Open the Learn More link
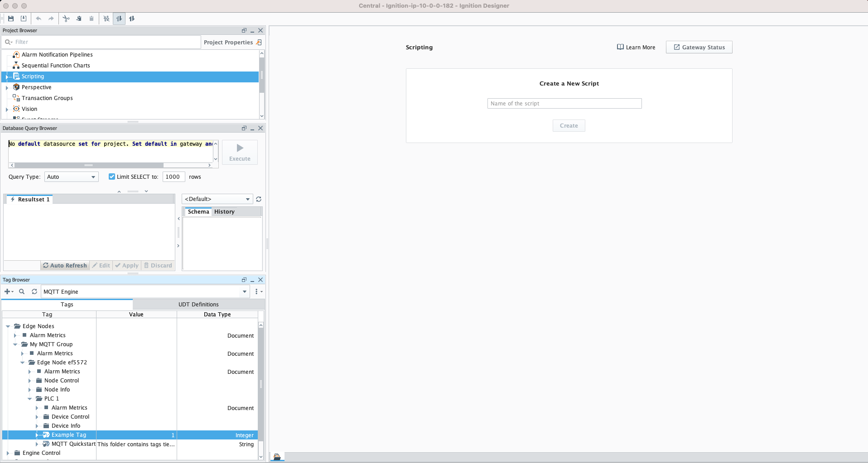This screenshot has height=463, width=868. (x=636, y=48)
